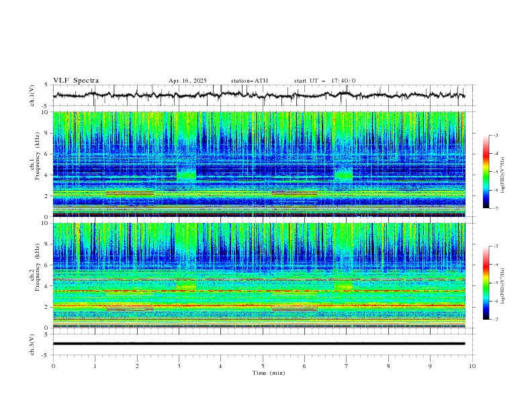Select the ch.1 "Frequency (kHz)" axis label

[x=38, y=154]
